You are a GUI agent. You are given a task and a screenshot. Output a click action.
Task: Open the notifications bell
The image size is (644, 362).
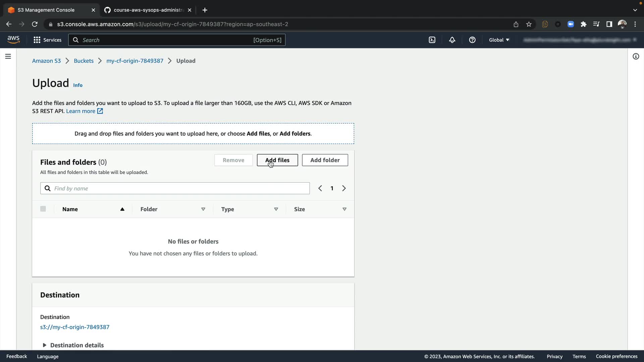point(452,40)
